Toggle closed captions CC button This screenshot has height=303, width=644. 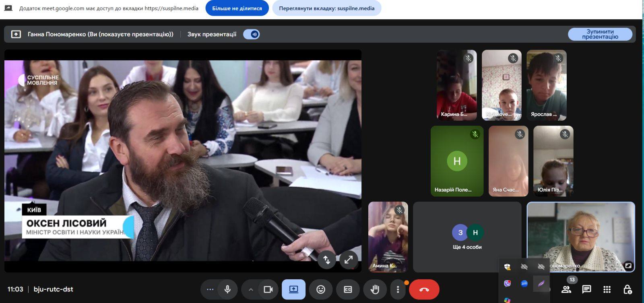348,289
